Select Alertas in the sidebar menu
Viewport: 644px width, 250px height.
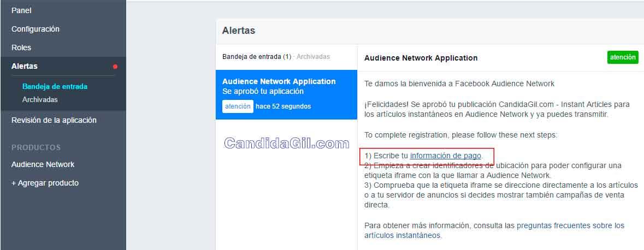click(25, 66)
